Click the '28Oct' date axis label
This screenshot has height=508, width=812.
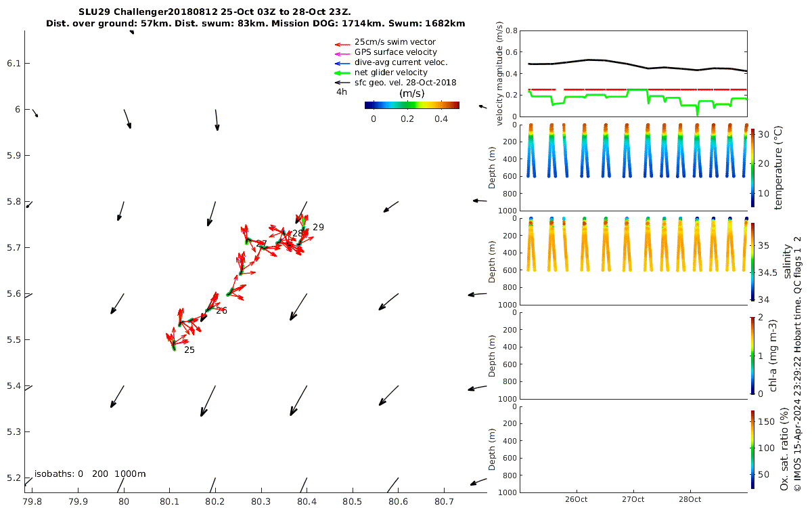(x=690, y=499)
